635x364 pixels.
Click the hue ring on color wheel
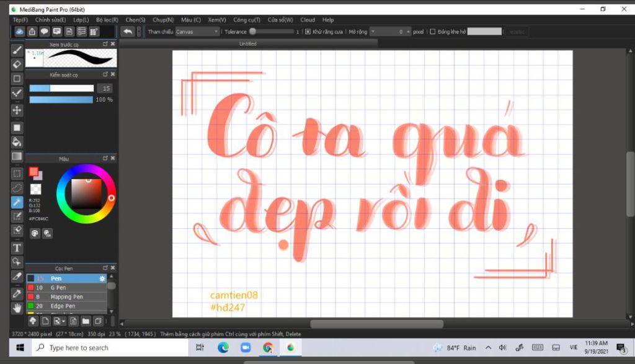(86, 194)
